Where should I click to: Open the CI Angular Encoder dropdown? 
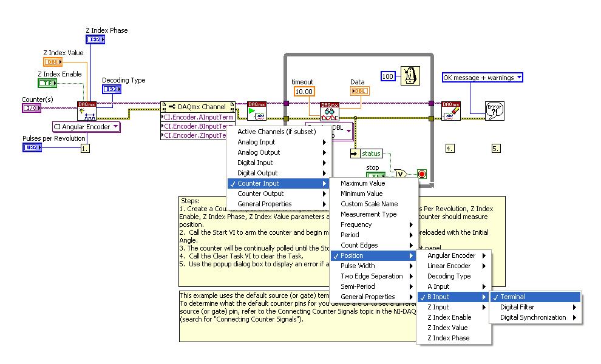(x=86, y=127)
